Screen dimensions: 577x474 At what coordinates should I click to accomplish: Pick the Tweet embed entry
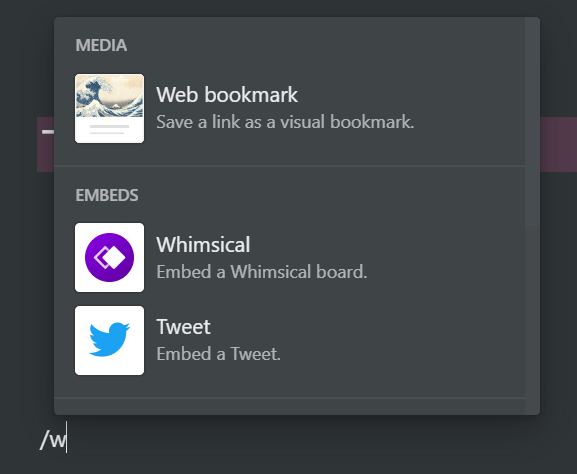click(290, 340)
